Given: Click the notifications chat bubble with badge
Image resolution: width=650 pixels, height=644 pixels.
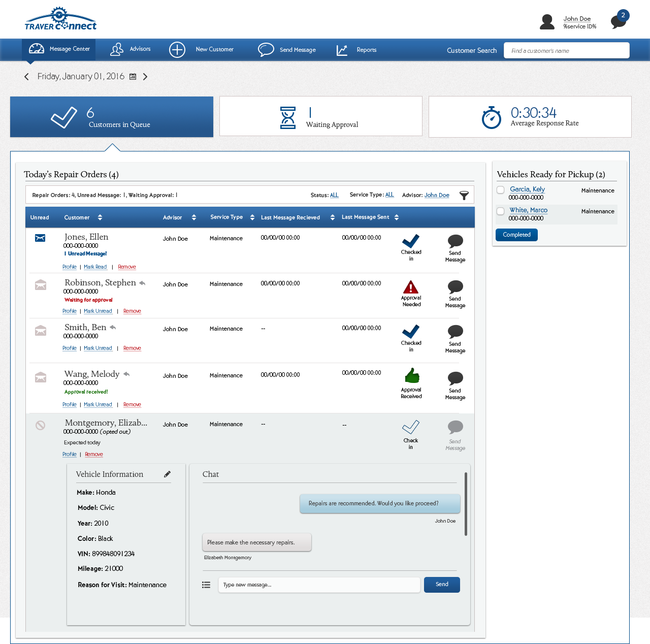Looking at the screenshot, I should (619, 20).
